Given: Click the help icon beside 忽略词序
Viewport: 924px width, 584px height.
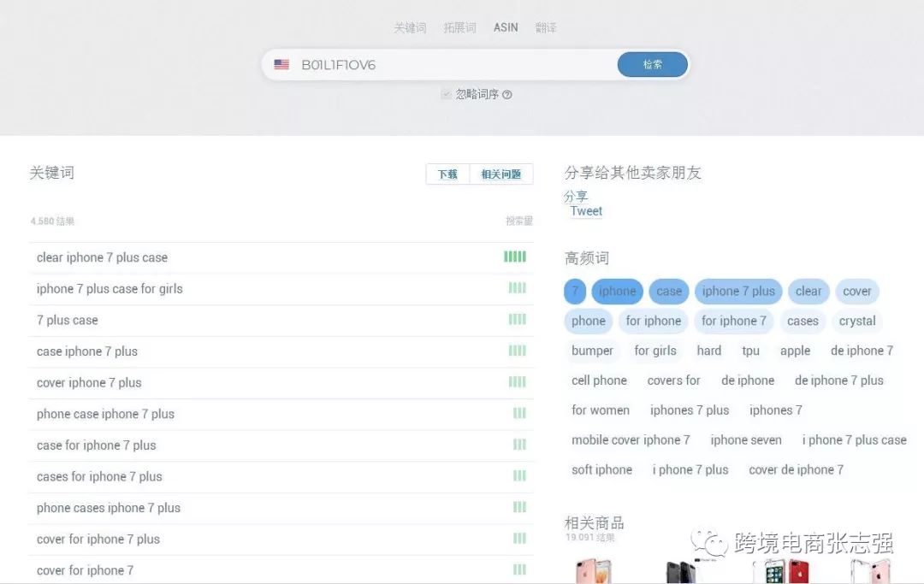Looking at the screenshot, I should (506, 95).
